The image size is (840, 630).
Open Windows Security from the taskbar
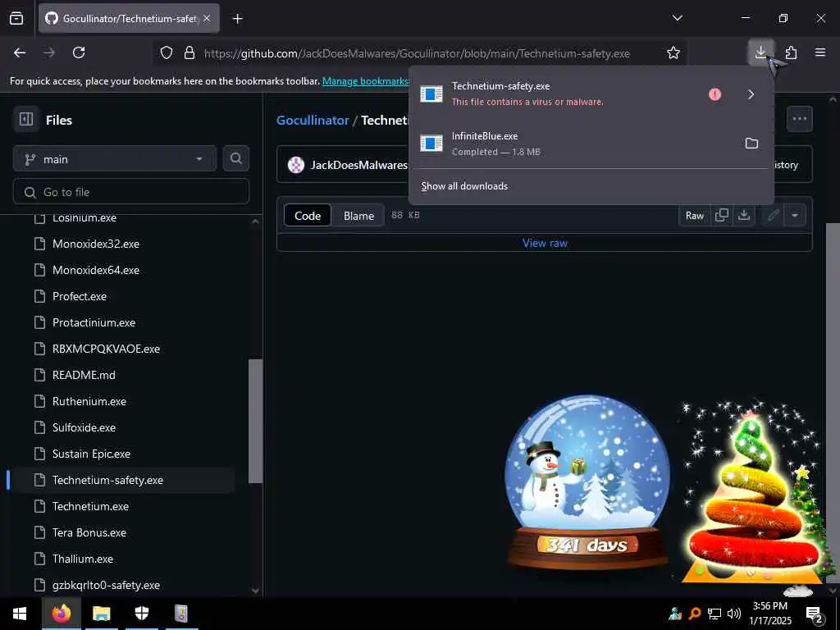pyautogui.click(x=141, y=614)
